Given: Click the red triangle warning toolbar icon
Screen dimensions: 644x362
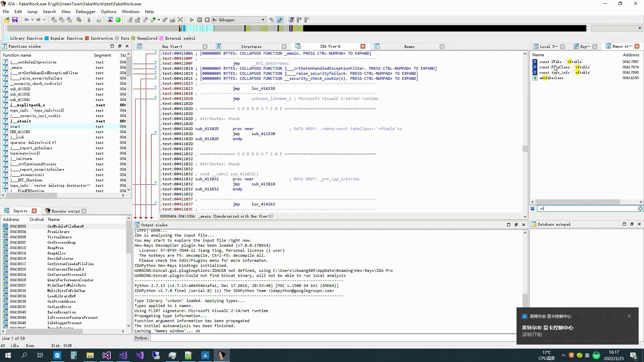Looking at the screenshot, I should click(x=110, y=20).
